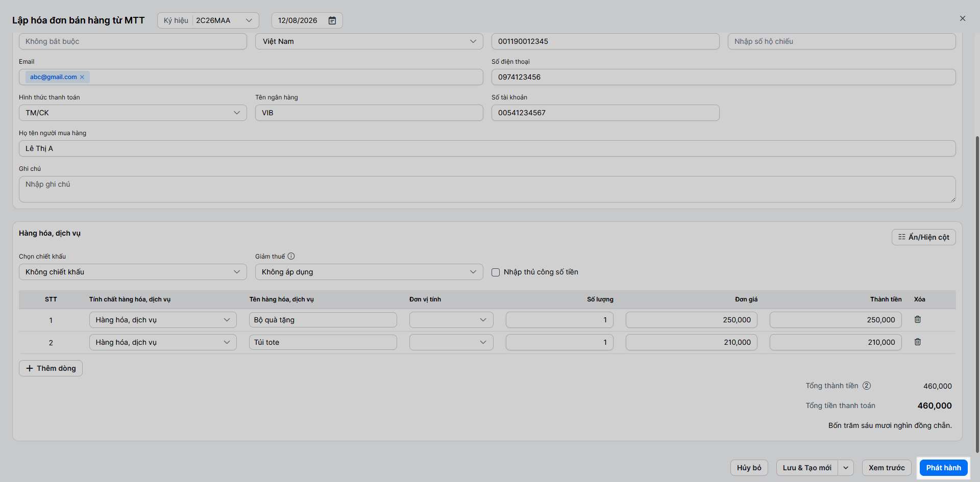Viewport: 980px width, 482px height.
Task: Close the invoice creation dialog
Action: click(x=963, y=18)
